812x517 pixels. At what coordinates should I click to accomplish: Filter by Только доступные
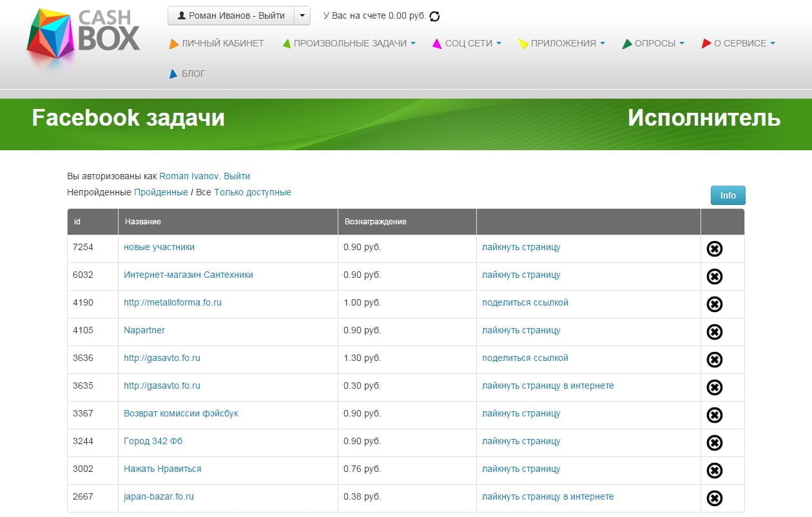(253, 192)
